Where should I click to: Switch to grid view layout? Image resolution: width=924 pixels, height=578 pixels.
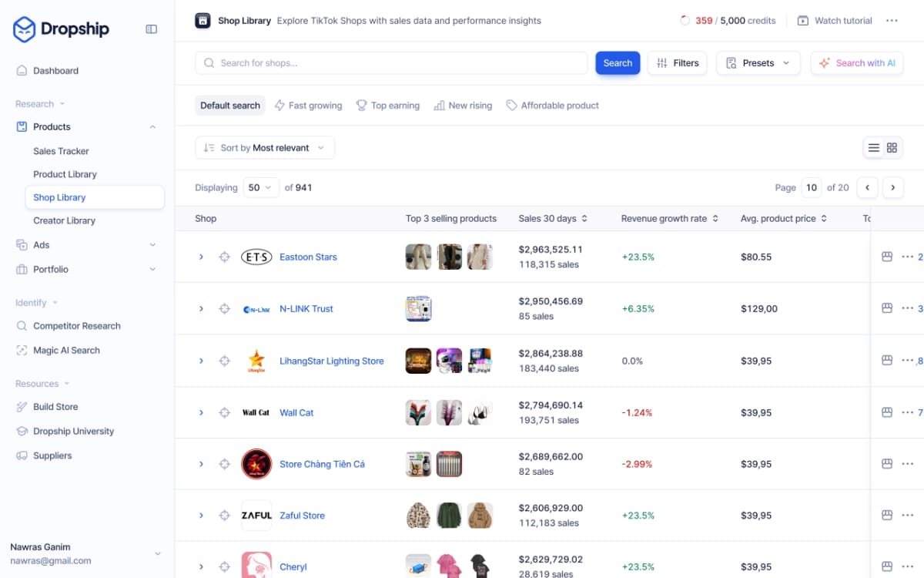(x=892, y=148)
